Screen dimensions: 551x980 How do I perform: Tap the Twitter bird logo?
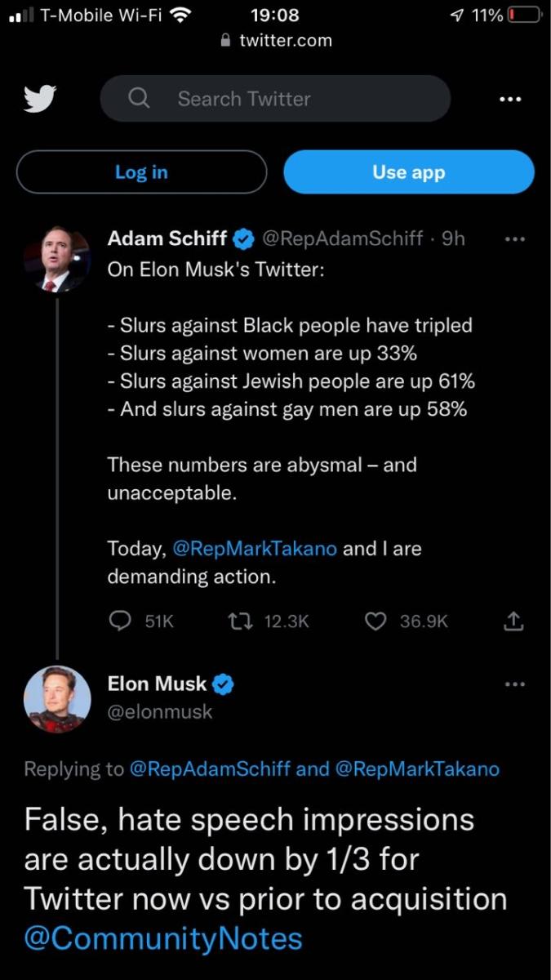[40, 99]
